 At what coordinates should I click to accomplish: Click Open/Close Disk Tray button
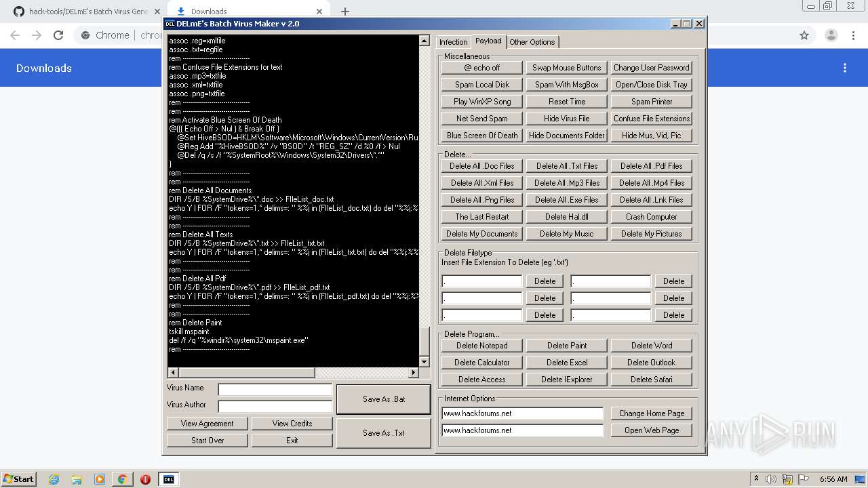(x=652, y=85)
